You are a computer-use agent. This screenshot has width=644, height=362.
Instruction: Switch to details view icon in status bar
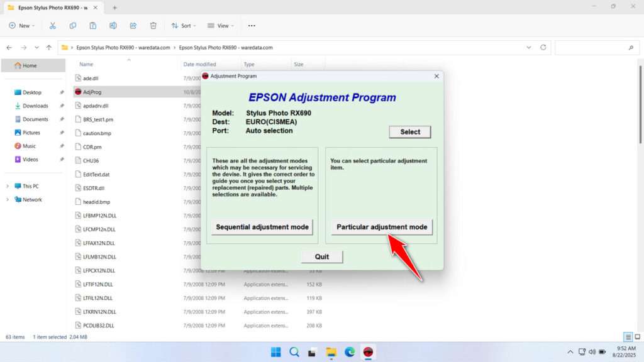click(x=628, y=337)
